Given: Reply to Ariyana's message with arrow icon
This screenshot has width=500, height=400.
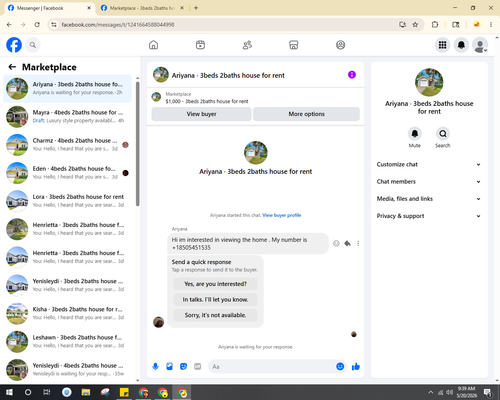Looking at the screenshot, I should point(347,243).
